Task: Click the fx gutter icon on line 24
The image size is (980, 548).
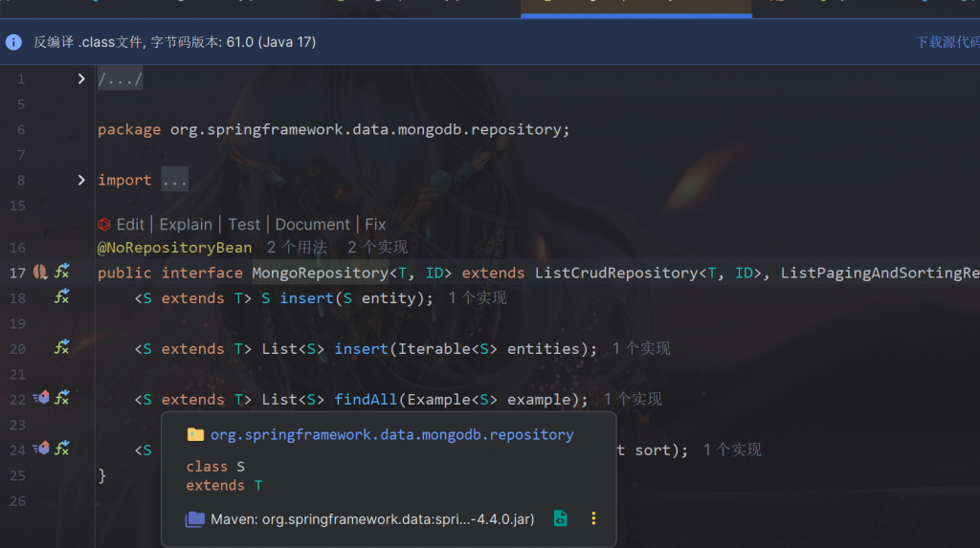Action: click(61, 449)
